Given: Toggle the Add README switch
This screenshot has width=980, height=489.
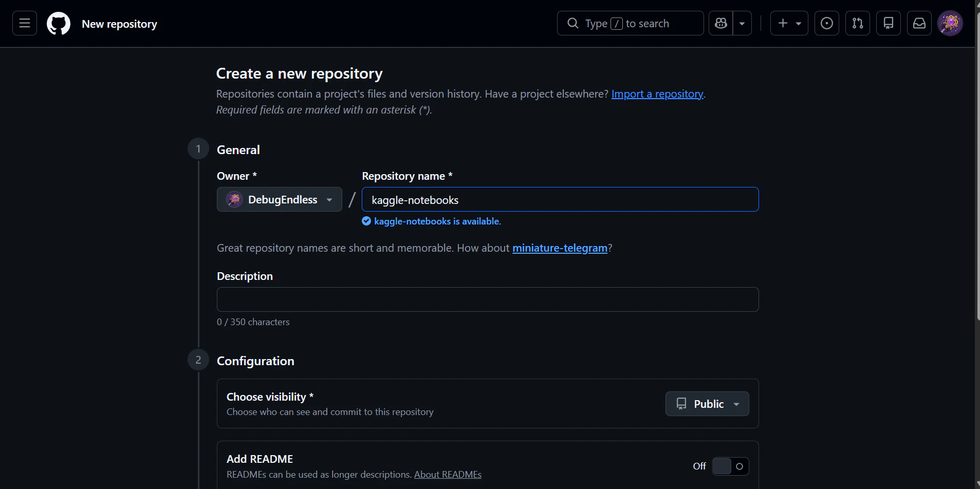Looking at the screenshot, I should (730, 466).
